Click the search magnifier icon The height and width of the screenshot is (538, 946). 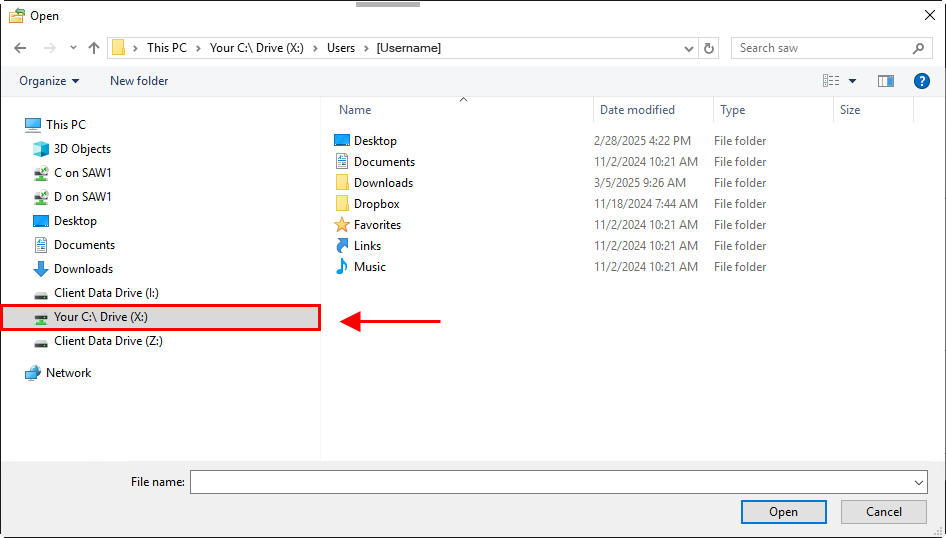(x=918, y=48)
